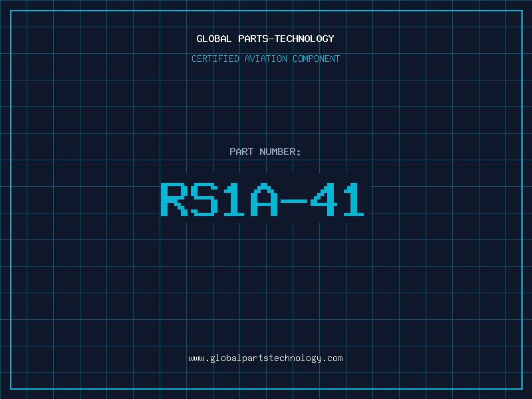Click the word COMPONENT in the subtitle
This screenshot has width=532, height=399.
click(317, 59)
